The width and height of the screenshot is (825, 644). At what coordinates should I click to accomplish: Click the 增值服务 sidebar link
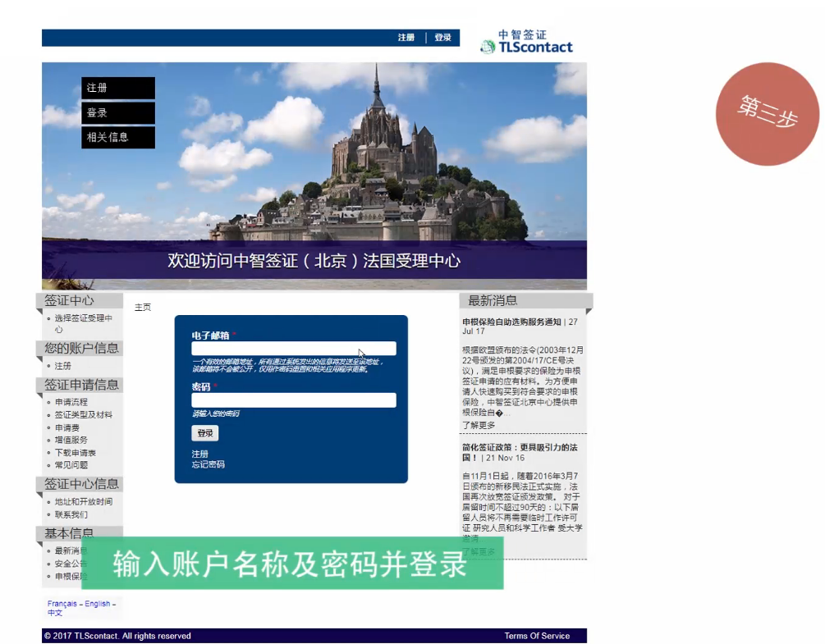[70, 440]
